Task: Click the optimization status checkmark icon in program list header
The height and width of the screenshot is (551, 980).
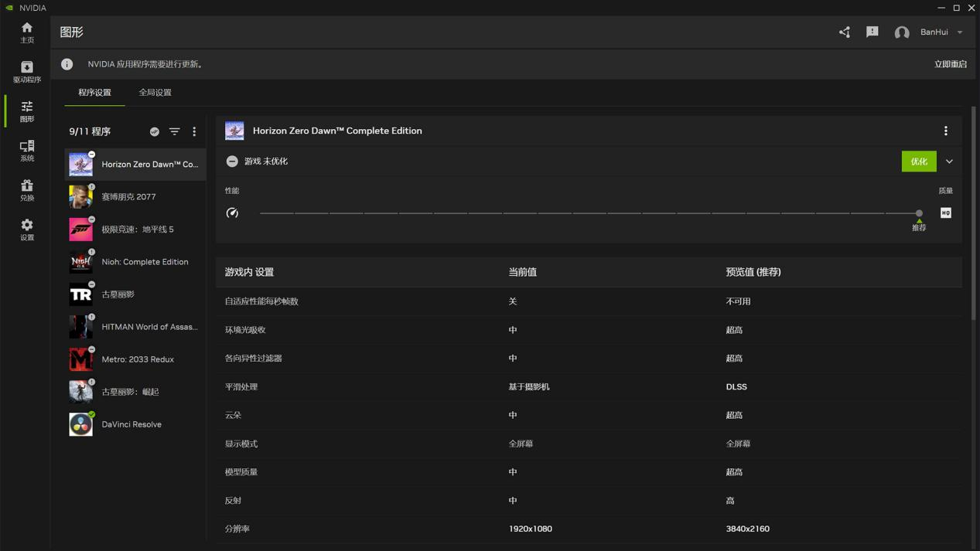Action: (155, 132)
